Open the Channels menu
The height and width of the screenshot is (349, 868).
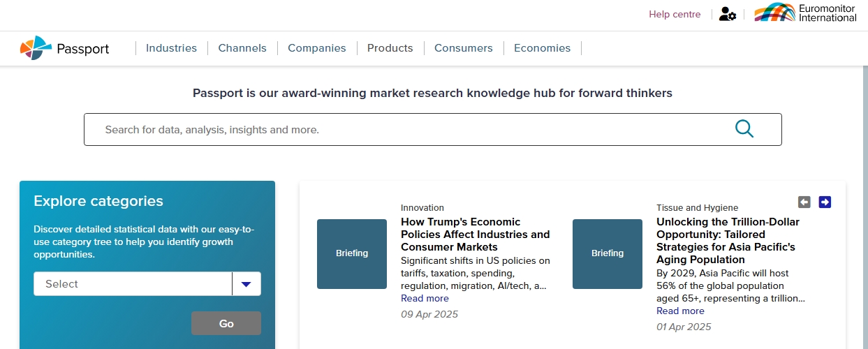pos(242,48)
